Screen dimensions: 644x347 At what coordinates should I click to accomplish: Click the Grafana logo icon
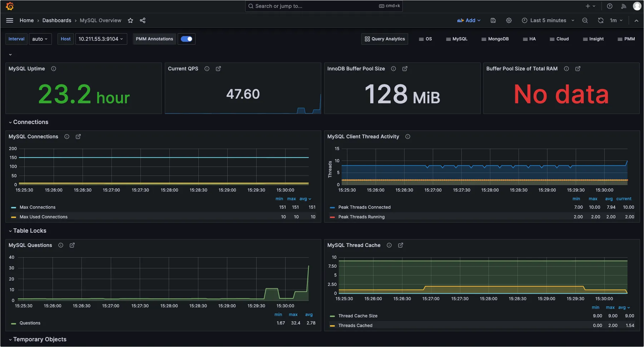10,6
